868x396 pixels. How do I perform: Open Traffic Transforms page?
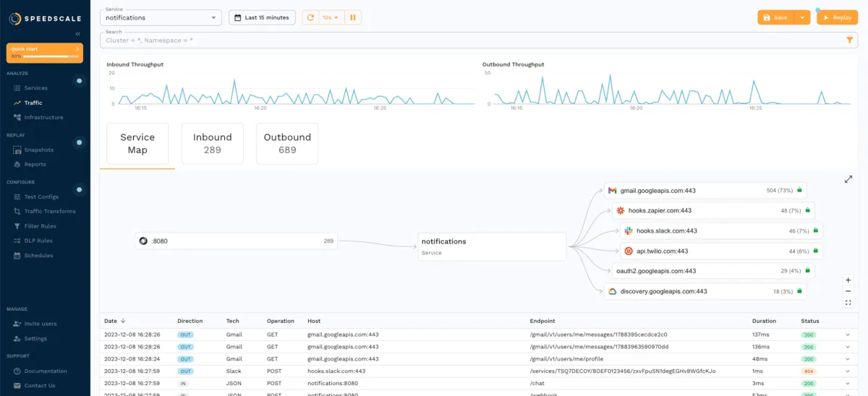[50, 211]
